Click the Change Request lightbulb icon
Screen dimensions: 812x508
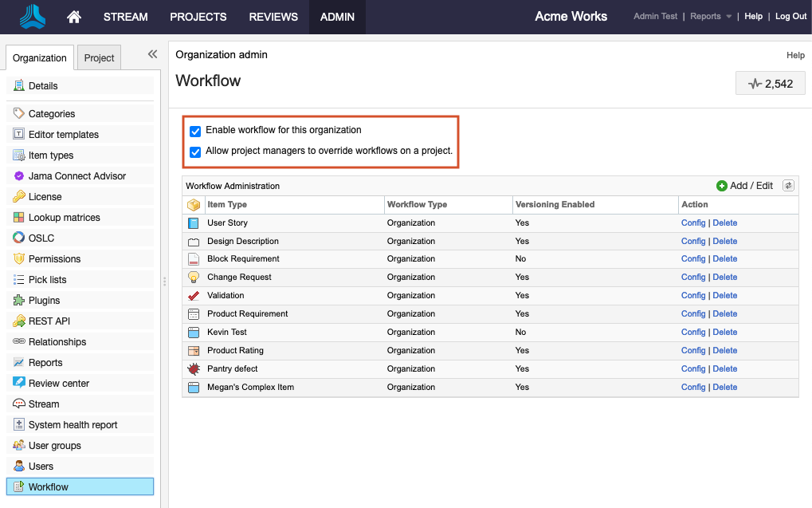193,278
